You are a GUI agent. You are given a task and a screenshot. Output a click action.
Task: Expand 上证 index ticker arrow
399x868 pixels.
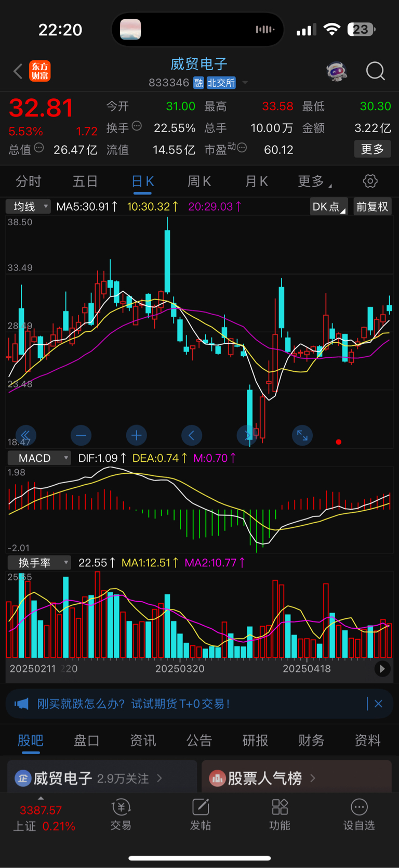[41, 798]
